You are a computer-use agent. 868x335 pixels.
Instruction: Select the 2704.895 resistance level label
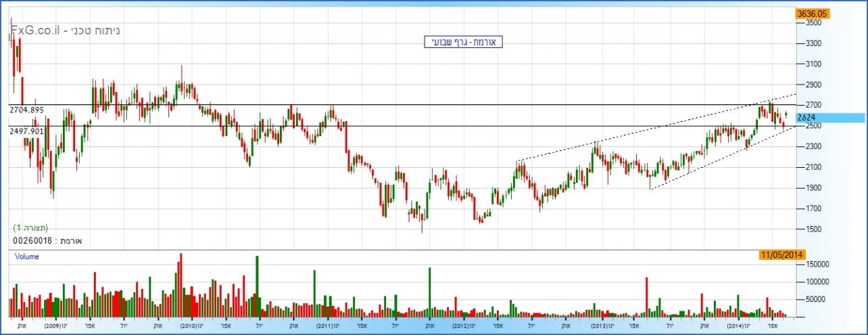[x=27, y=109]
